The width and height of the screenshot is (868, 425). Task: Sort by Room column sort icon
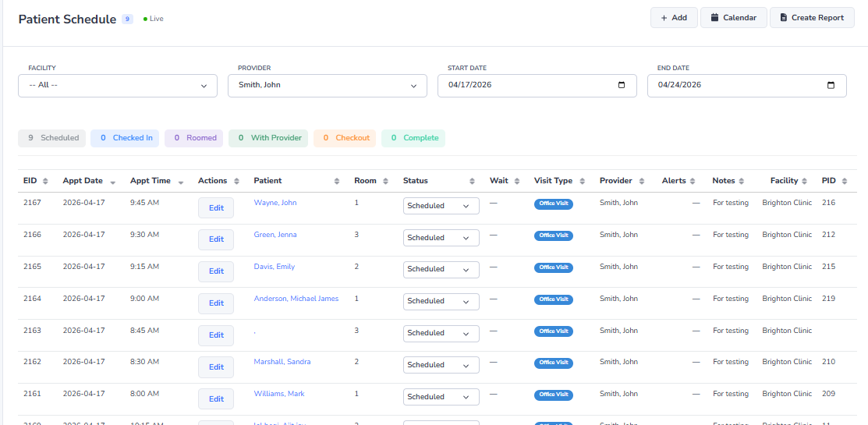coord(386,181)
